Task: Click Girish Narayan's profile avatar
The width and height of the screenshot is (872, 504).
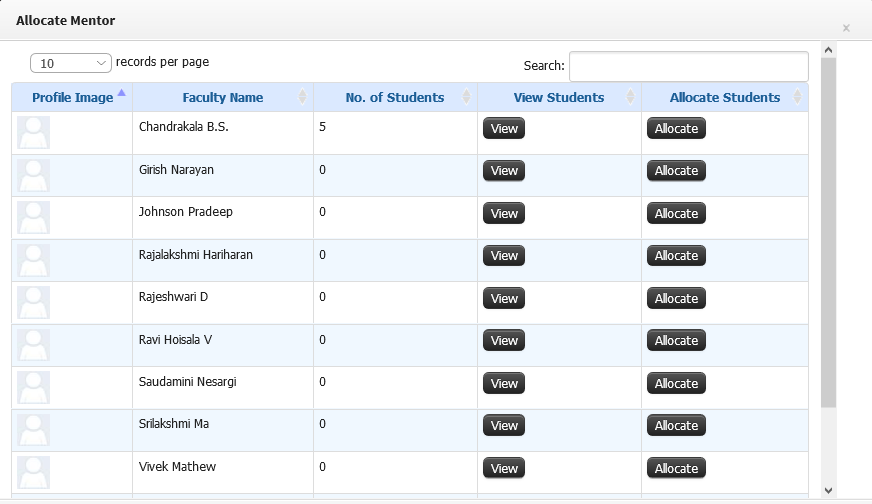Action: coord(33,175)
